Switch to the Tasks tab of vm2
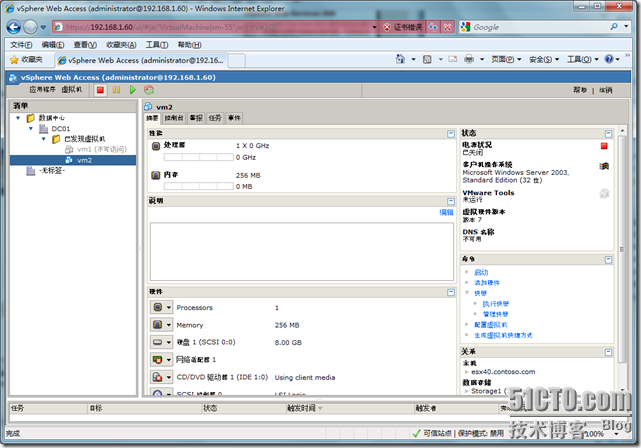Viewport: 641px width, 448px height. 215,118
